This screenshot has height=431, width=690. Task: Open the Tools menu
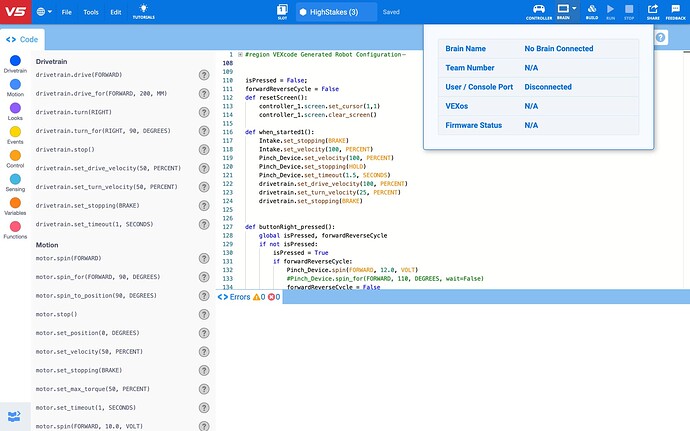[91, 12]
